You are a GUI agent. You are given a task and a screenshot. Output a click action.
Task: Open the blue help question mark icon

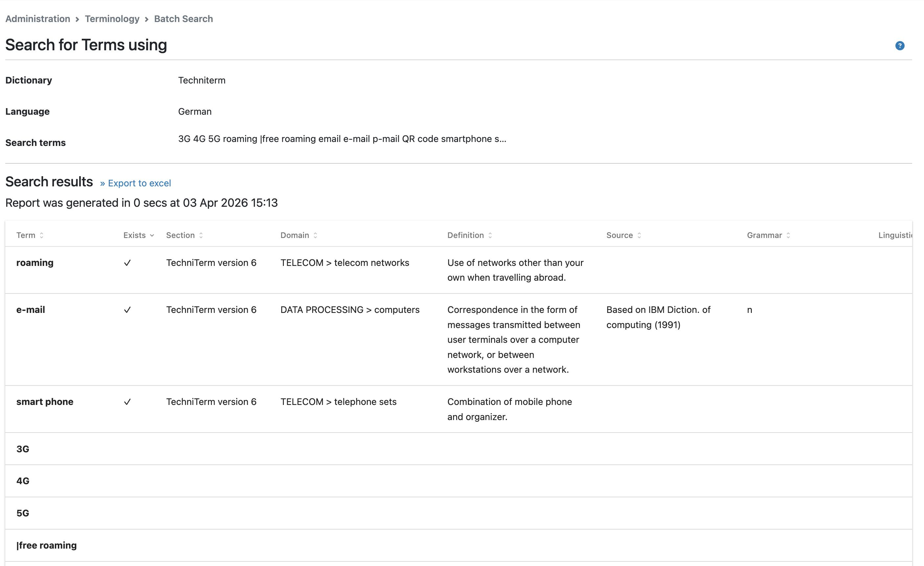pos(900,46)
